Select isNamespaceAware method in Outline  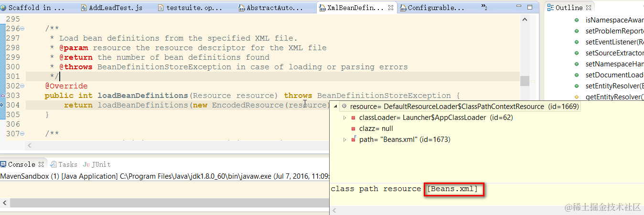(614, 20)
